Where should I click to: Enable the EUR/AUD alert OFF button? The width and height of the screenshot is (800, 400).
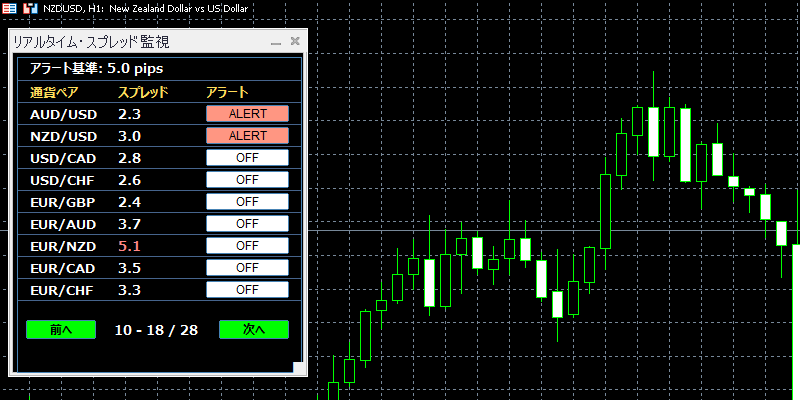pyautogui.click(x=247, y=223)
